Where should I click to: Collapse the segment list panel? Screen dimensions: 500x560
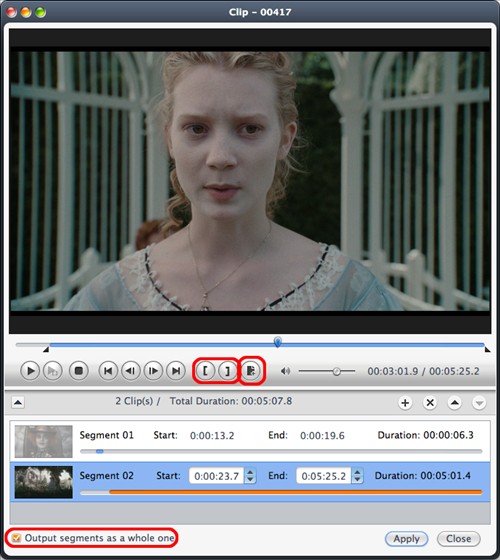click(x=18, y=403)
